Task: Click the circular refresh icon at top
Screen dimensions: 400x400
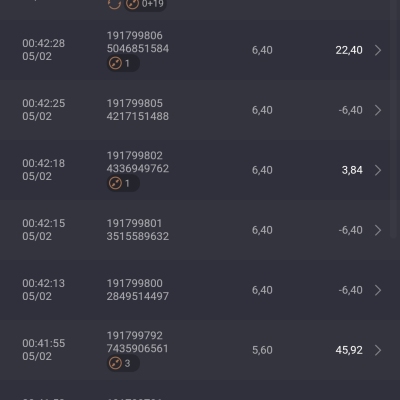Action: coord(114,4)
